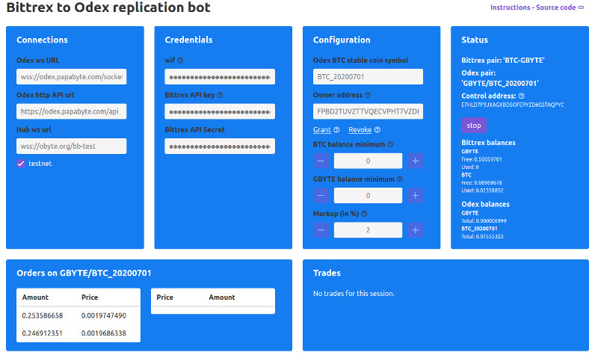598x364 pixels.
Task: Open the help icon for Markup (in %)
Action: pyautogui.click(x=364, y=214)
